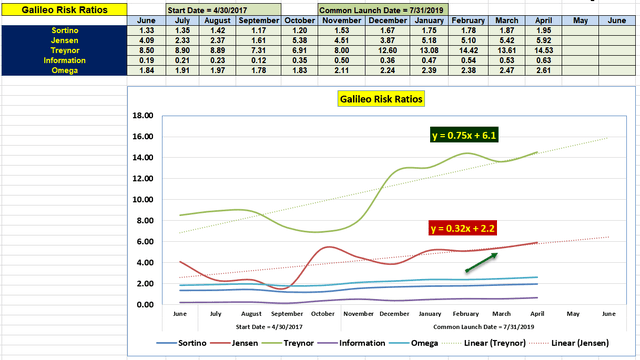640x360 pixels.
Task: Click the May column header cell
Action: point(580,20)
